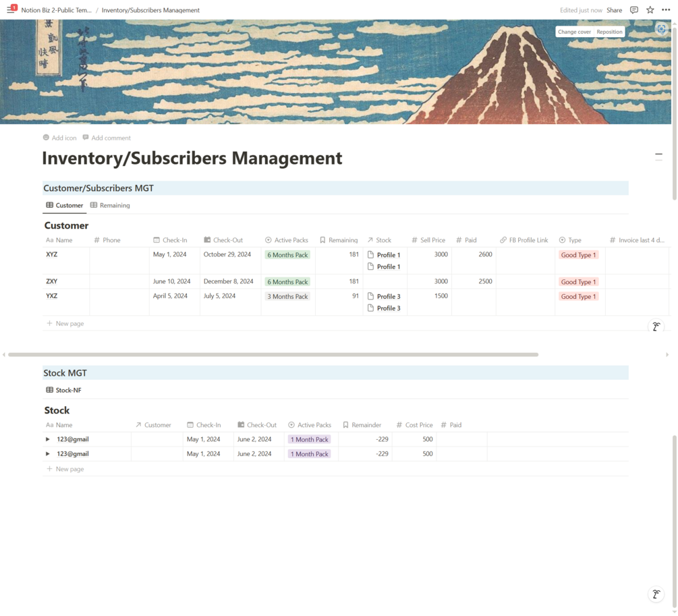This screenshot has height=616, width=678.
Task: Click Check-Out date October 29, 2024
Action: [227, 254]
